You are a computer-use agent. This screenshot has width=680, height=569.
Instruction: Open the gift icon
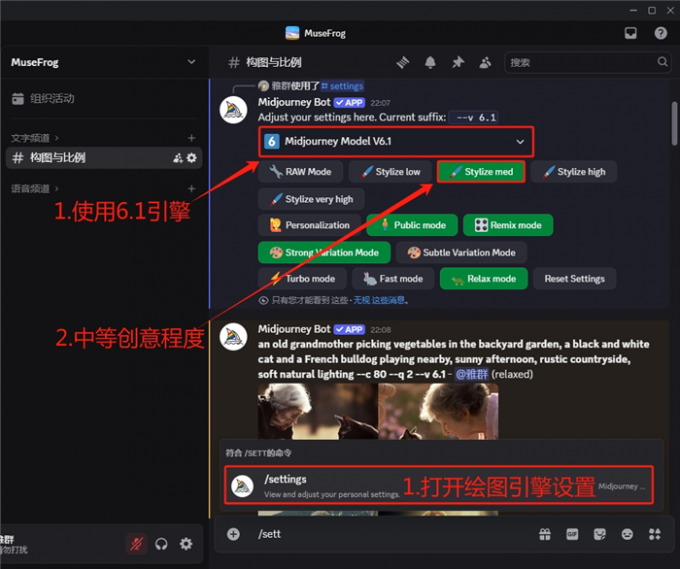click(x=545, y=534)
